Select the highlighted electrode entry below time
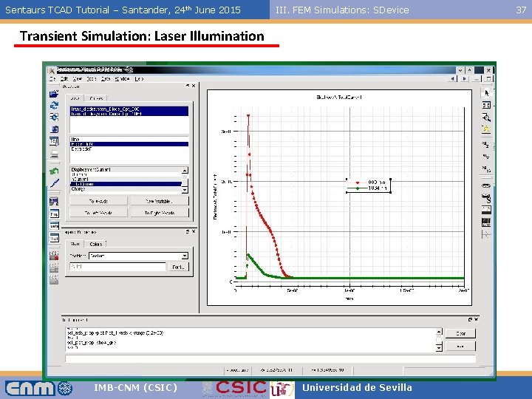 point(129,144)
